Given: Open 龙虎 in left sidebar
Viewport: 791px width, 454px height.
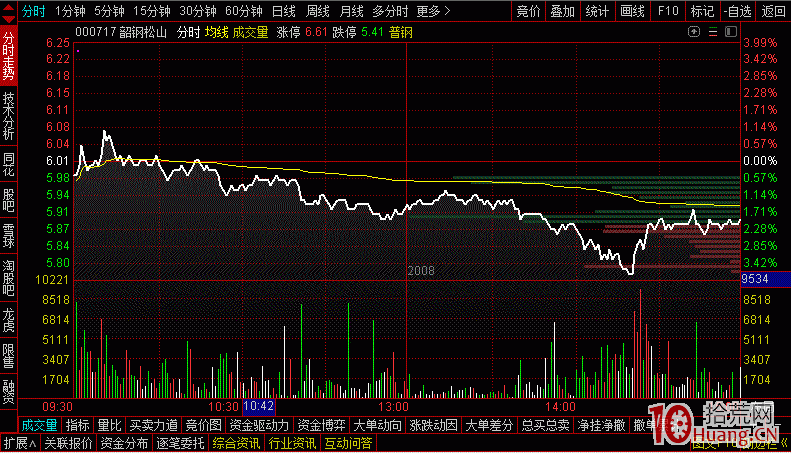Looking at the screenshot, I should (9, 320).
